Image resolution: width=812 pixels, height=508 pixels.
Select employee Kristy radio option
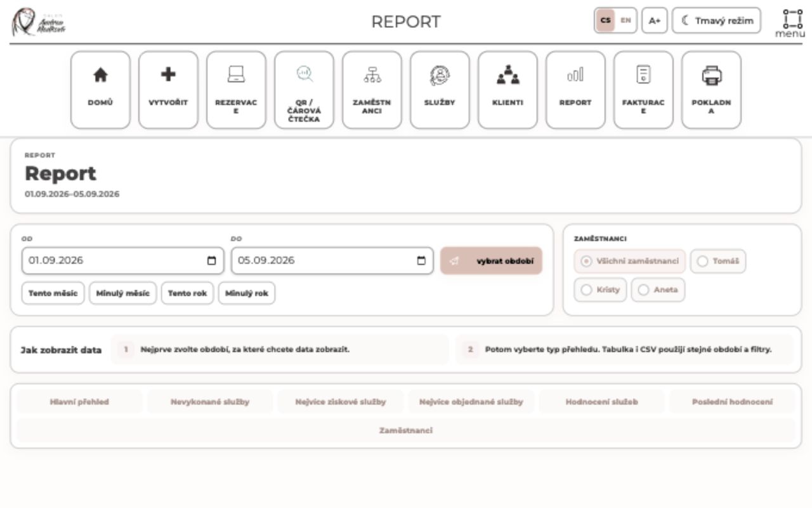[x=600, y=290]
